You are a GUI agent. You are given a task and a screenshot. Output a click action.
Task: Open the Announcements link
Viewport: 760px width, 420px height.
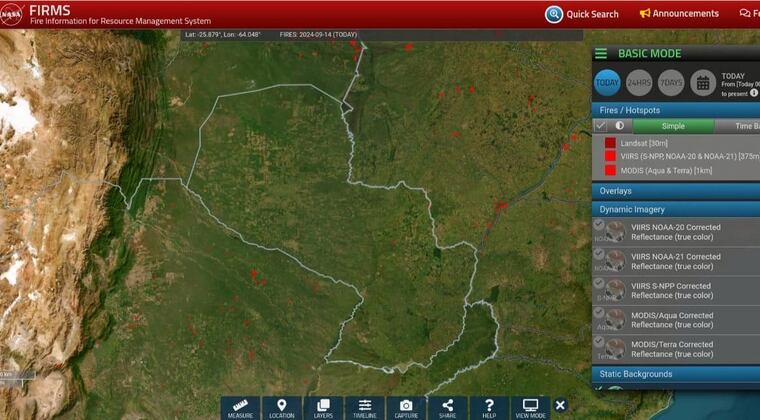679,14
